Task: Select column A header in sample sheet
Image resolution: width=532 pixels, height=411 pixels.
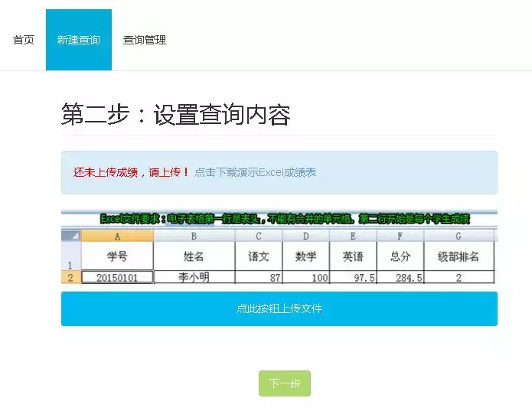Action: pyautogui.click(x=117, y=236)
